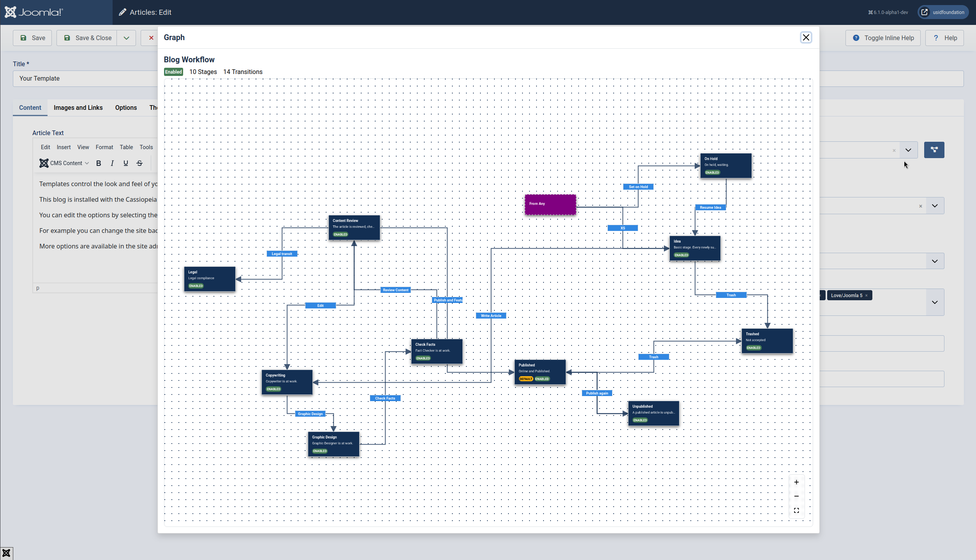Remove the Love/Joomla 5 tag
This screenshot has width=976, height=560.
866,295
